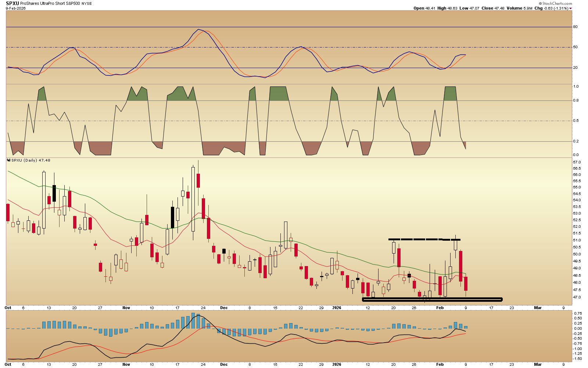Click the last red candlestick on Feb 9
Screen dimensions: 588x368
[466, 283]
